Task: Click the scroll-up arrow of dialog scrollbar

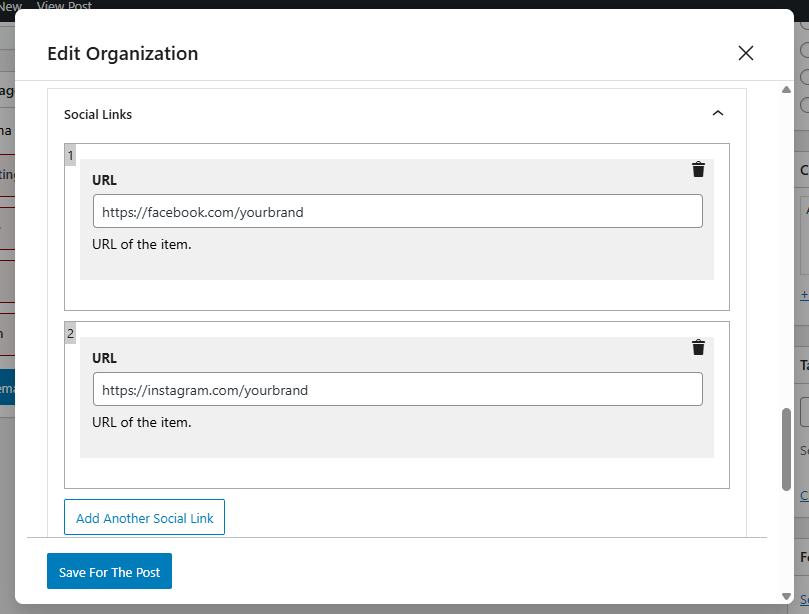Action: coord(786,92)
